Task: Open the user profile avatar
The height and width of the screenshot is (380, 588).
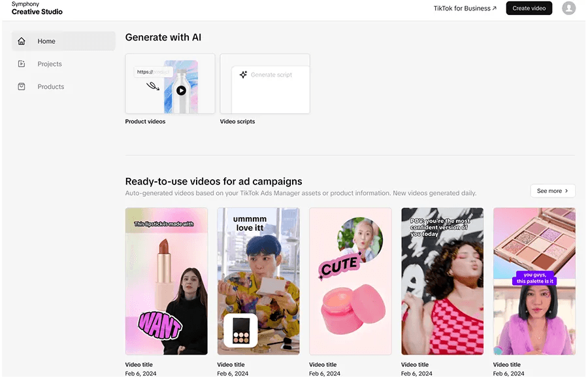Action: point(568,8)
